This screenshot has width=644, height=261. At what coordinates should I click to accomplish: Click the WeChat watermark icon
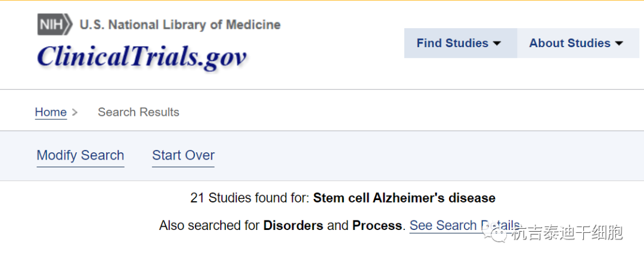point(499,232)
